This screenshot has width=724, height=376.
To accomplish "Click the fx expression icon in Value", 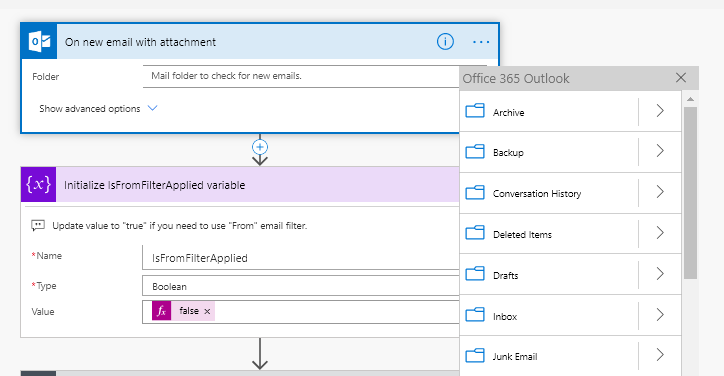I will pyautogui.click(x=162, y=311).
